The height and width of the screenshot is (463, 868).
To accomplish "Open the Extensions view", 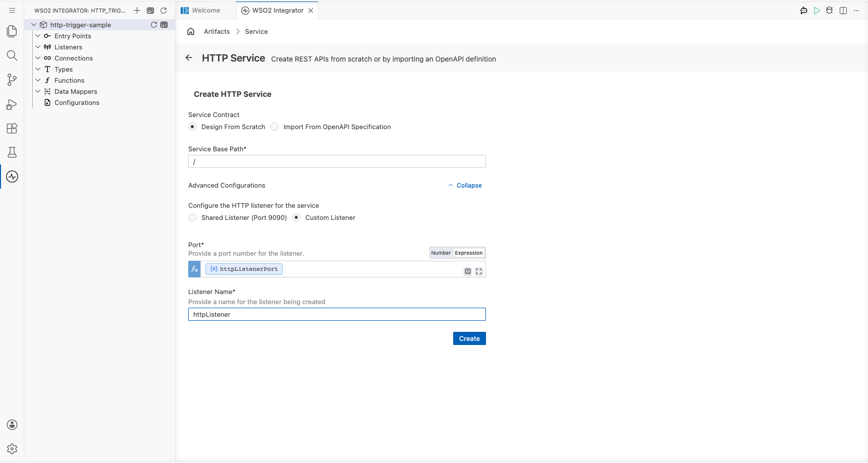I will pos(12,128).
